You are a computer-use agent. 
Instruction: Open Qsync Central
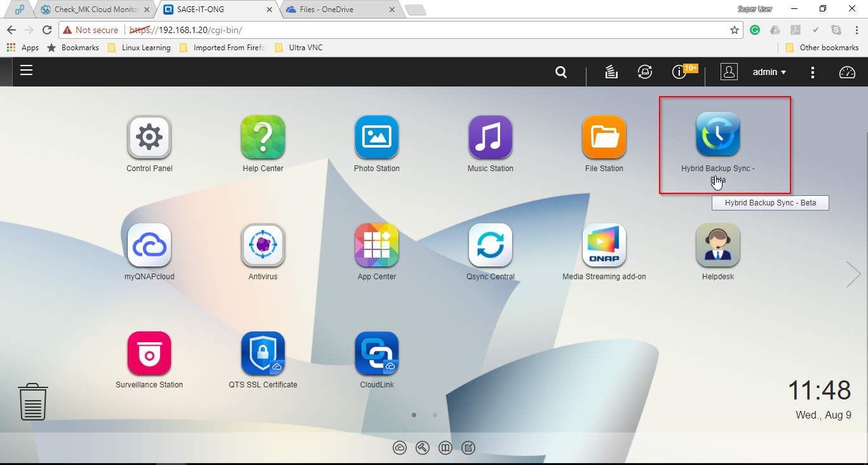point(490,245)
